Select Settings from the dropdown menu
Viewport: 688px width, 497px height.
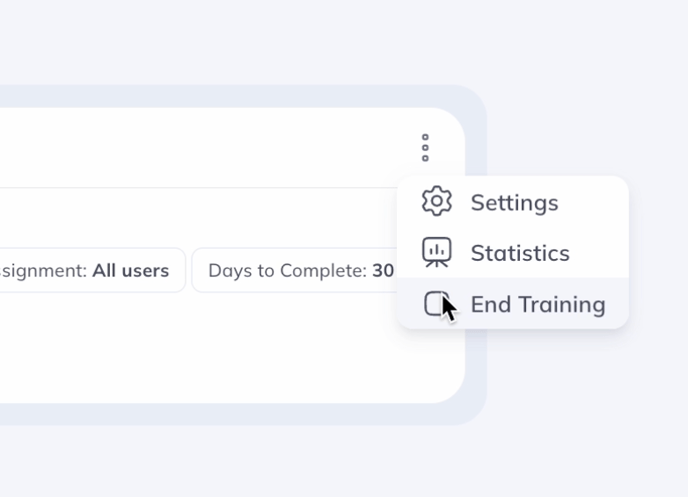tap(512, 202)
